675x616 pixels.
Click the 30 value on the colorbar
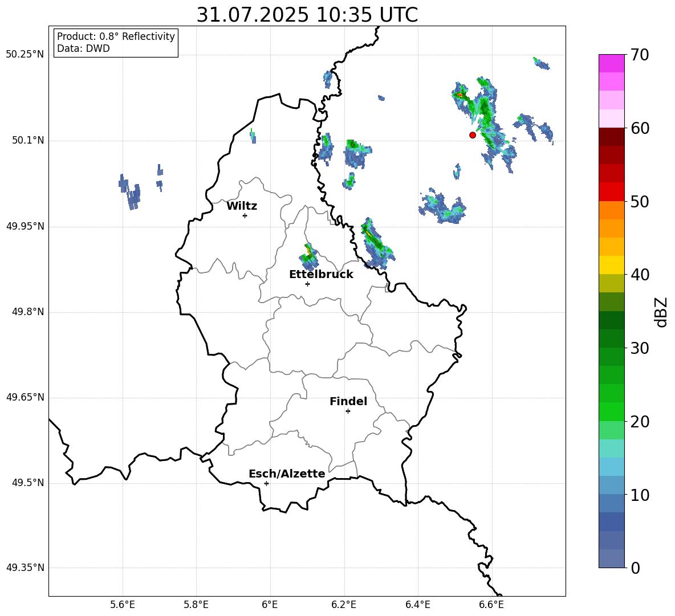pyautogui.click(x=640, y=348)
